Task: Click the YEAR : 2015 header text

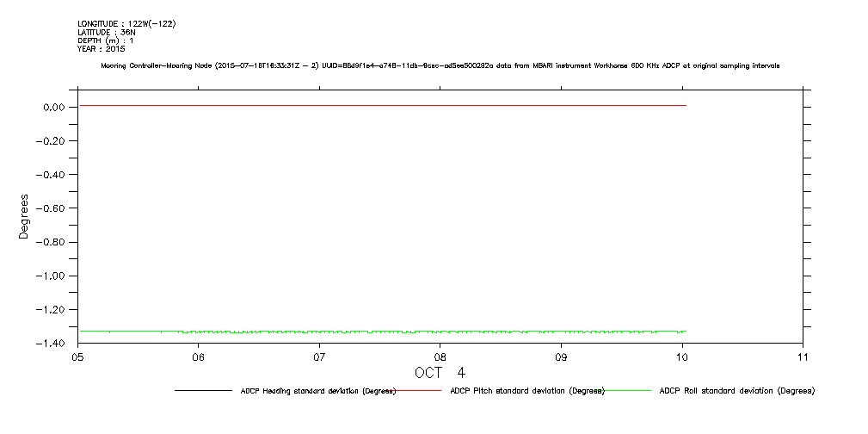Action: (x=101, y=49)
